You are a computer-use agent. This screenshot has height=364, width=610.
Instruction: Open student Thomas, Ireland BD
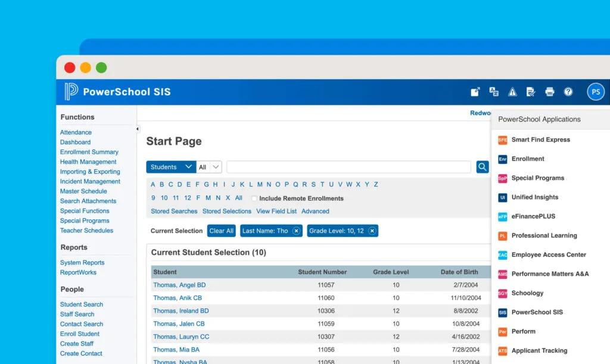pos(181,311)
